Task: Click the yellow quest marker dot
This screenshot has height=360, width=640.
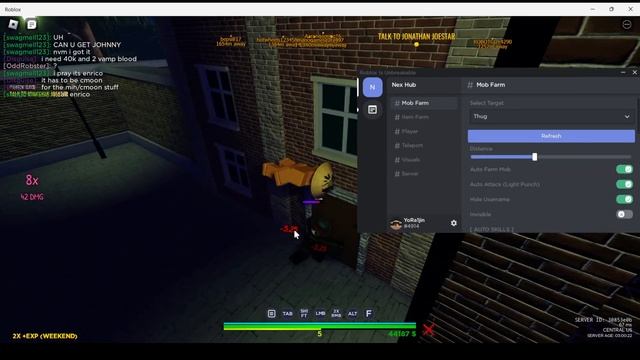Action: click(416, 44)
